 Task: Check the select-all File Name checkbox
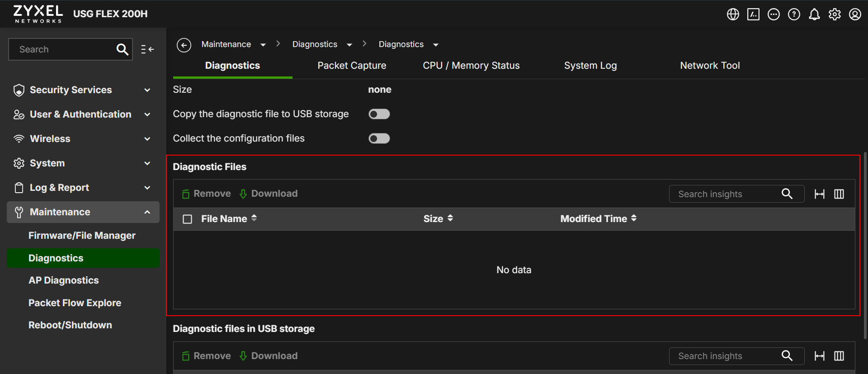(x=188, y=219)
